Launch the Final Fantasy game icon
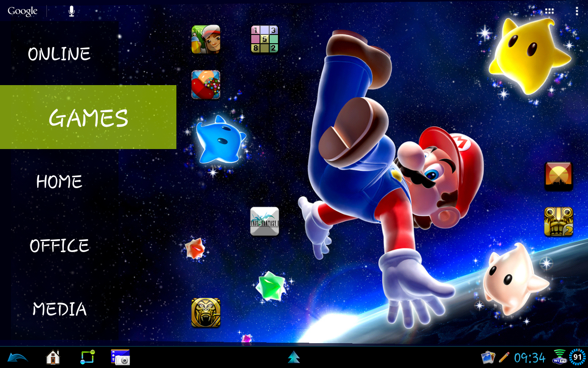 click(265, 221)
